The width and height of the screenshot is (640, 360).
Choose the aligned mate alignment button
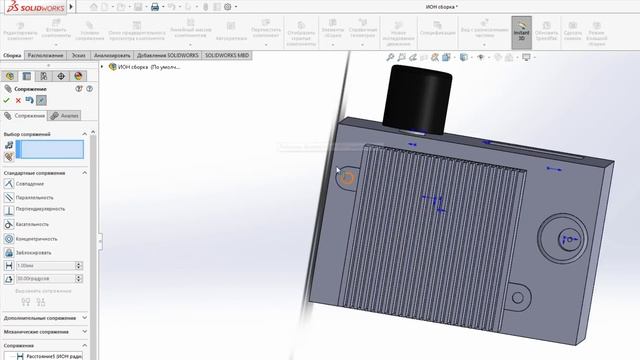[26, 302]
